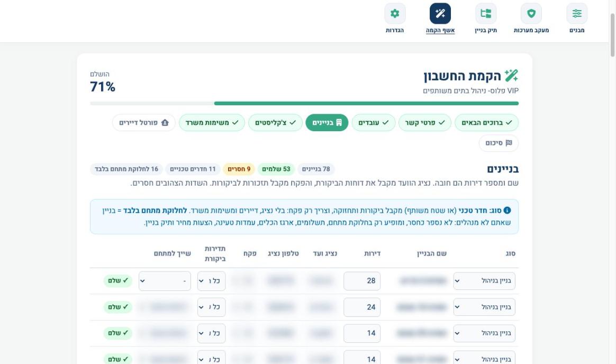Click the שם הבניין column header
This screenshot has height=364, width=616.
pyautogui.click(x=431, y=253)
